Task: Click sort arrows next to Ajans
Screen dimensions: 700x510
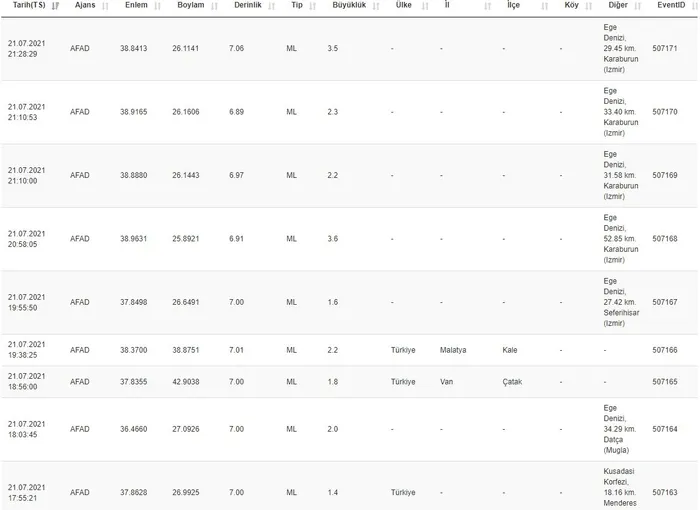Action: [x=105, y=6]
